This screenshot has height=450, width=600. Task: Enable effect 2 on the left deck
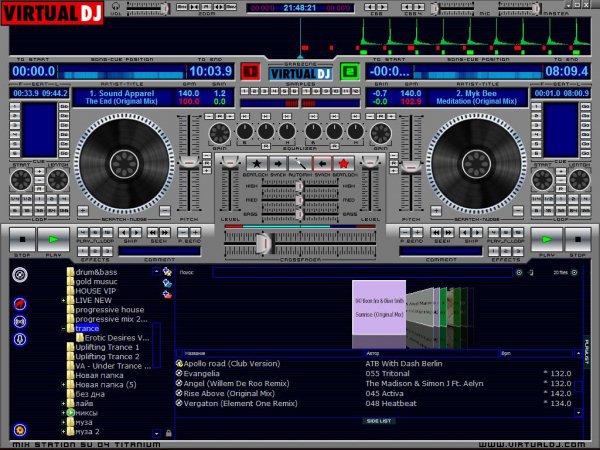coord(95,251)
